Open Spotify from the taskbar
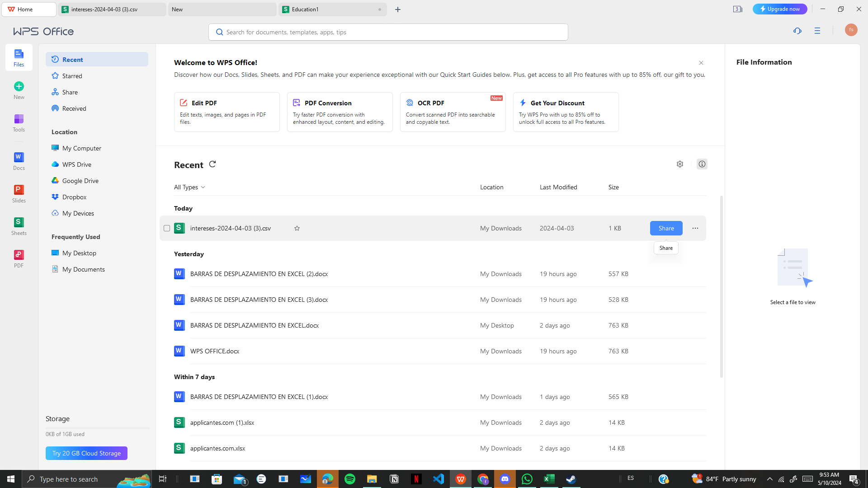 [x=349, y=479]
